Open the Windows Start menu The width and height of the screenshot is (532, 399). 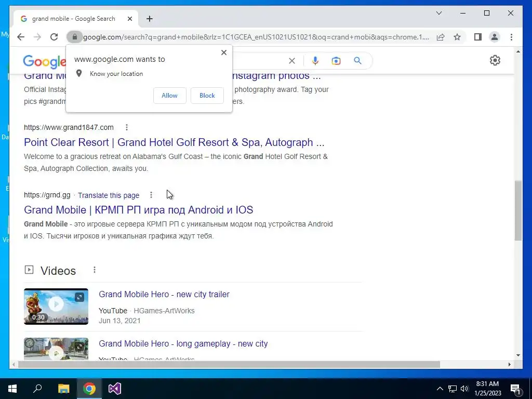[12, 389]
